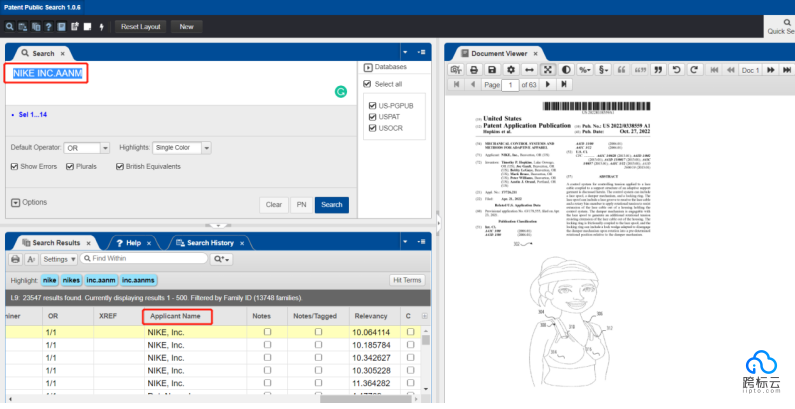The image size is (795, 409).
Task: Click the 'nike' highlight color chip
Action: [50, 280]
